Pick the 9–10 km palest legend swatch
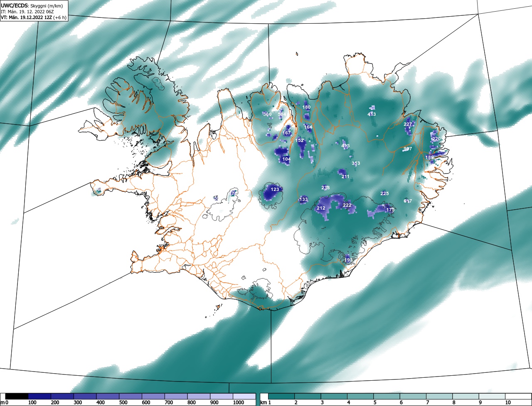This screenshot has width=532, height=406. [492, 396]
